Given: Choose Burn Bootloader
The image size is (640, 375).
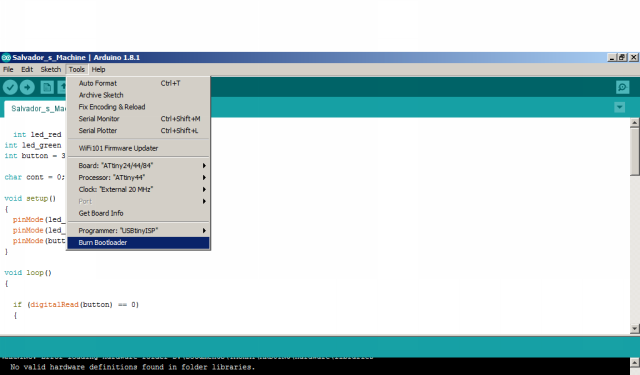Looking at the screenshot, I should 138,242.
